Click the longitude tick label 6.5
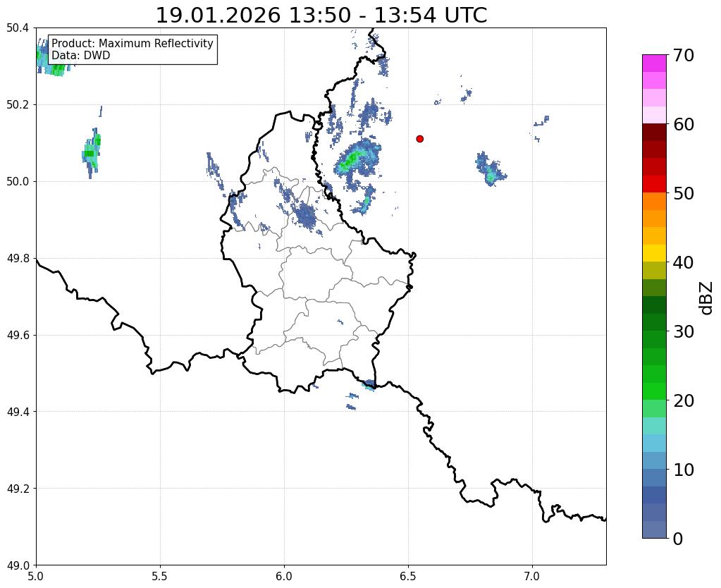The width and height of the screenshot is (721, 588). pos(408,576)
